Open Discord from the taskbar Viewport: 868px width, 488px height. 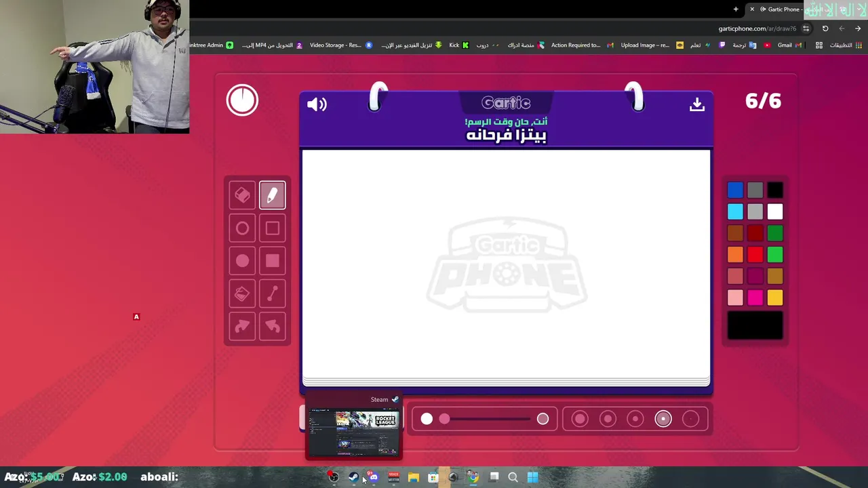click(x=374, y=477)
